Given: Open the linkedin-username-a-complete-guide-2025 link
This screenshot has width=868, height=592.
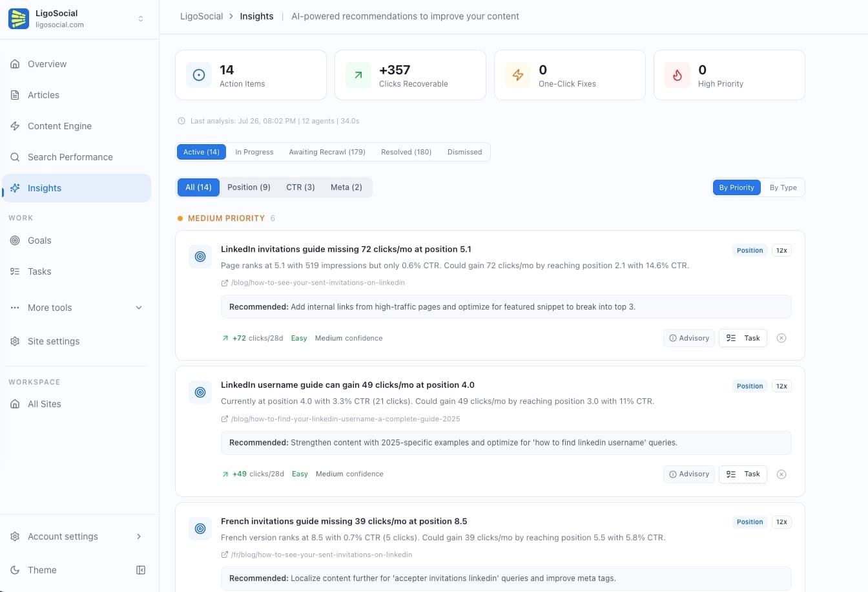Looking at the screenshot, I should tap(346, 419).
